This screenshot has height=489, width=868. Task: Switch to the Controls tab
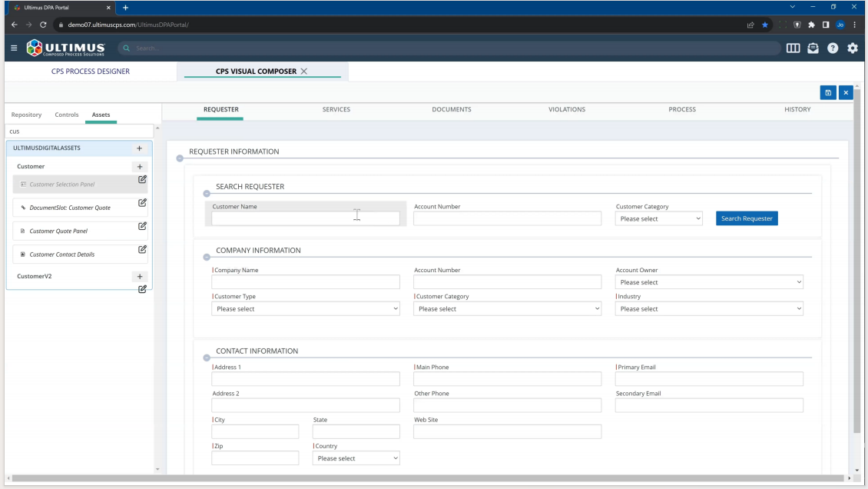coord(66,115)
